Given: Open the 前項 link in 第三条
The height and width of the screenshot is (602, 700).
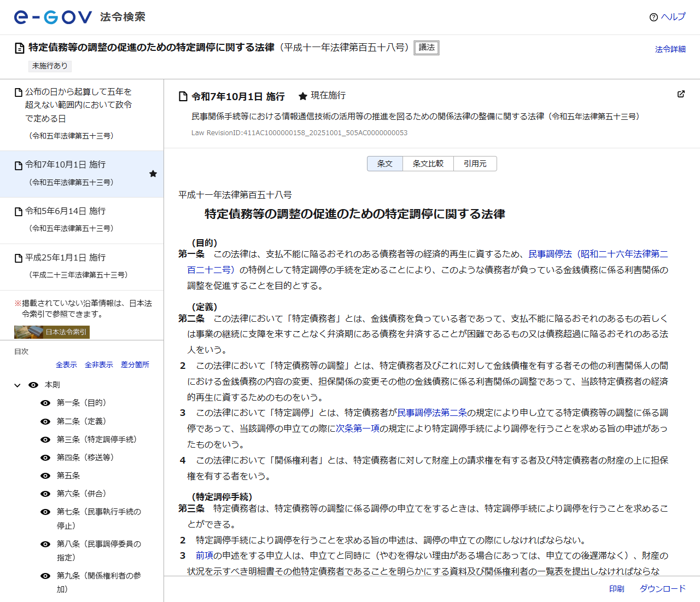Looking at the screenshot, I should (x=205, y=555).
